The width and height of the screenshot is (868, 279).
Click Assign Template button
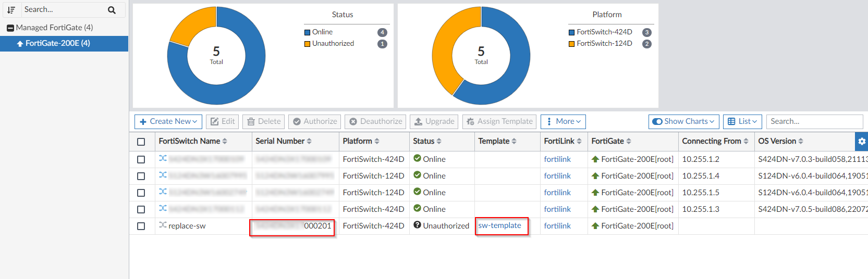(x=499, y=121)
